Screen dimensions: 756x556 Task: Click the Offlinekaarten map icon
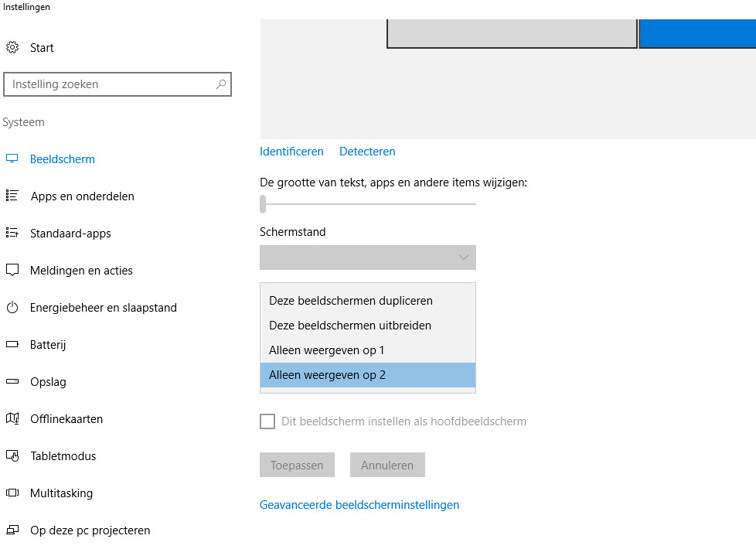pos(12,418)
